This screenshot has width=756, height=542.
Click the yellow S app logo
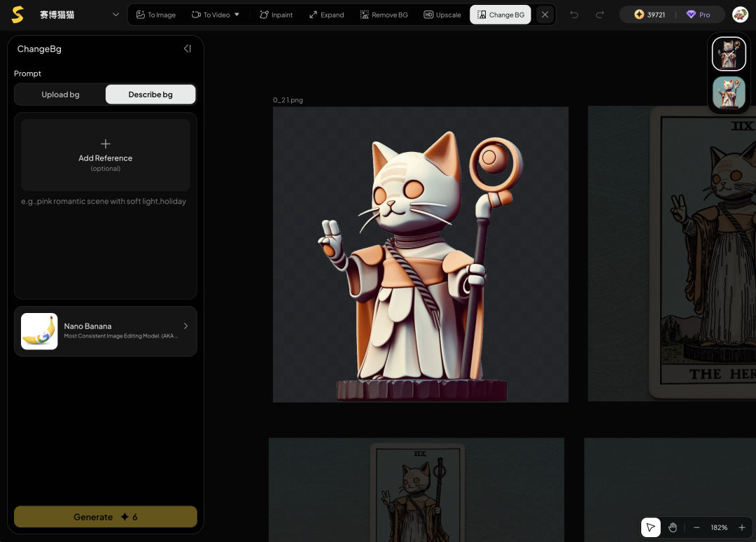(17, 15)
